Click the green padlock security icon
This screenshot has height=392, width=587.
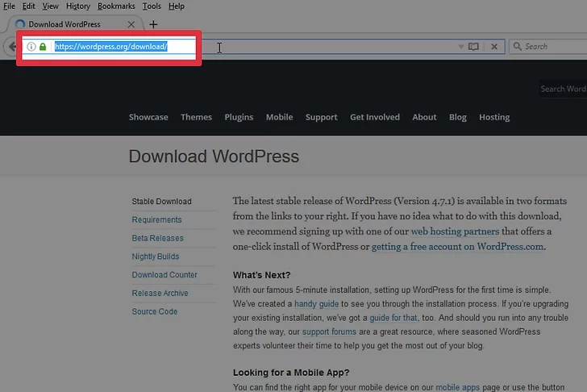[43, 47]
